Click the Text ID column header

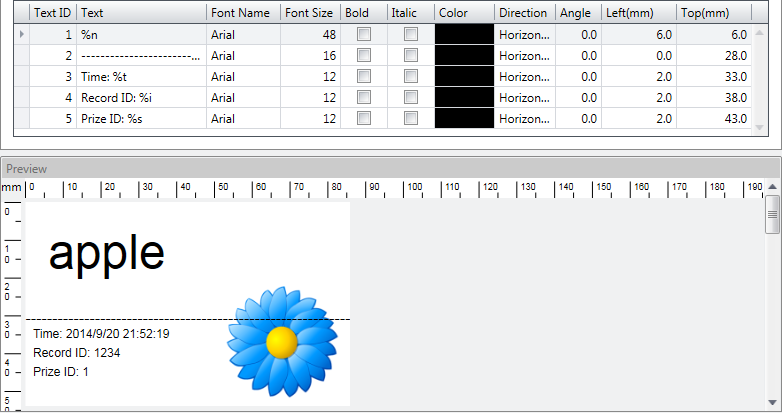(53, 13)
